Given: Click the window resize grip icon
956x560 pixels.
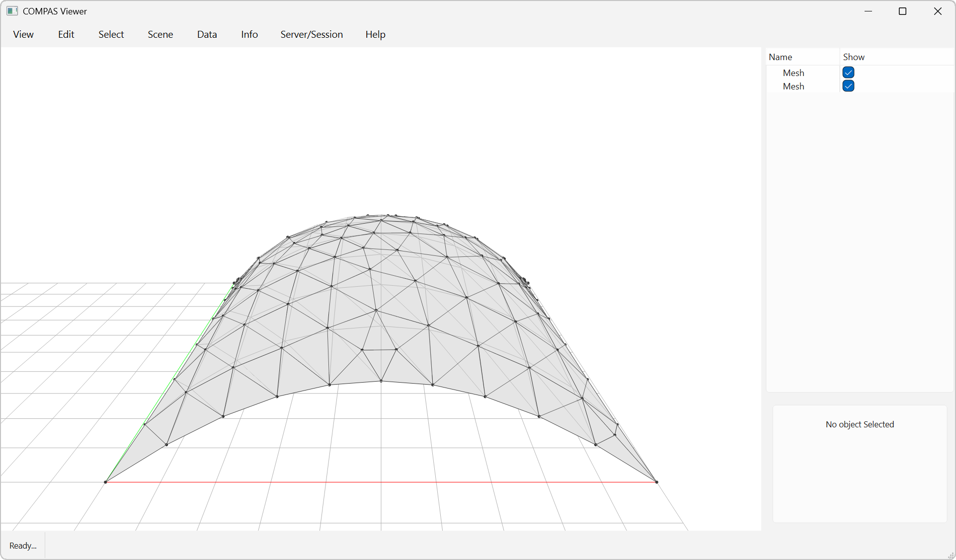Looking at the screenshot, I should point(951,555).
